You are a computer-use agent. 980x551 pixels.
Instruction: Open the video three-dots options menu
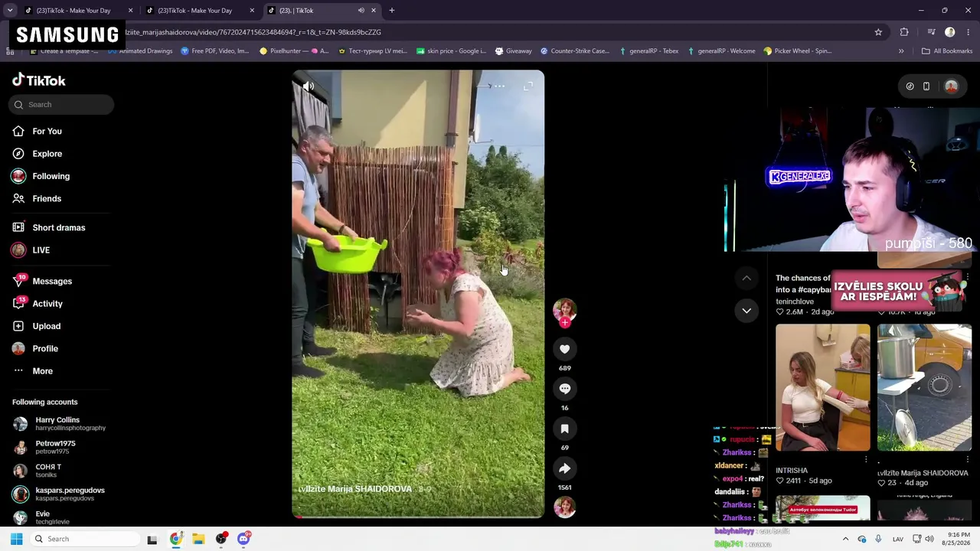click(499, 86)
